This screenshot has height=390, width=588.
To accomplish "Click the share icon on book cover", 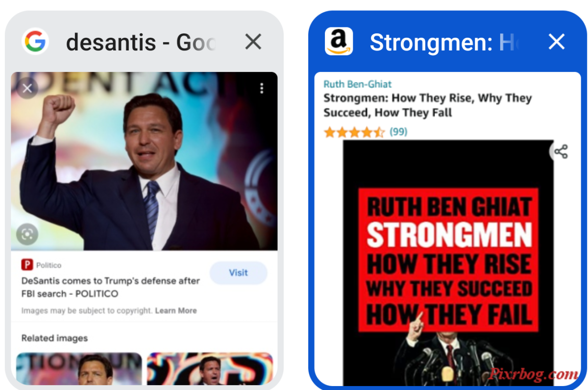I will (561, 152).
